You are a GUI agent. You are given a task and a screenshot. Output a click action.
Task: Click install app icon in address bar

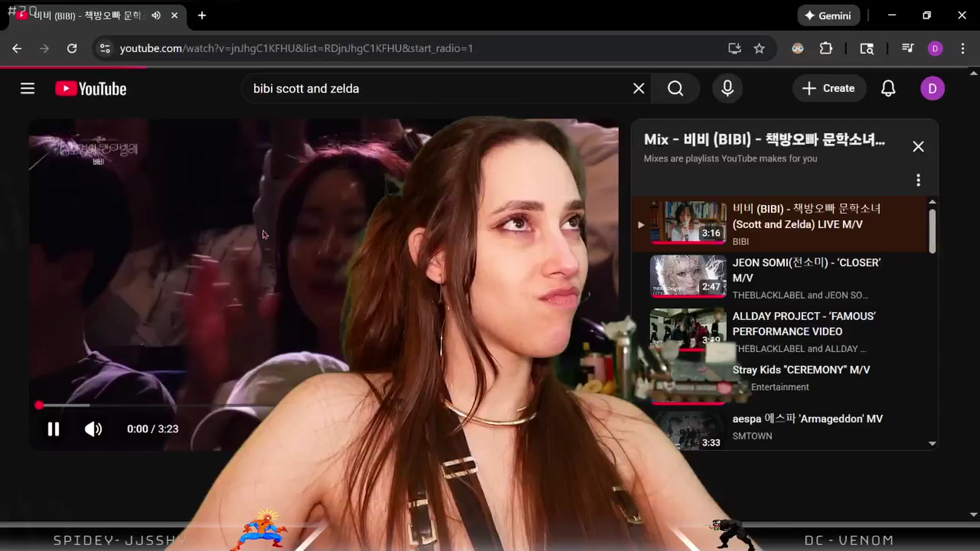pyautogui.click(x=734, y=48)
